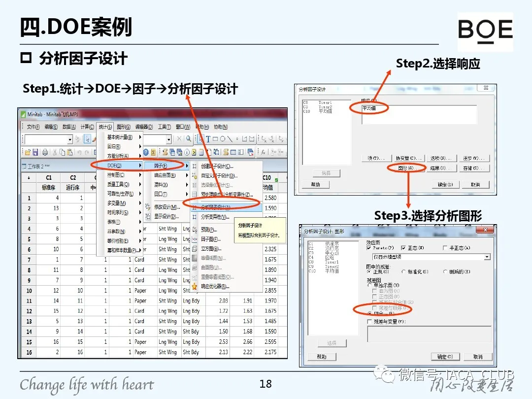The width and height of the screenshot is (532, 399).
Task: Click the 残差与变量 variables text box
Action: [x=429, y=334]
